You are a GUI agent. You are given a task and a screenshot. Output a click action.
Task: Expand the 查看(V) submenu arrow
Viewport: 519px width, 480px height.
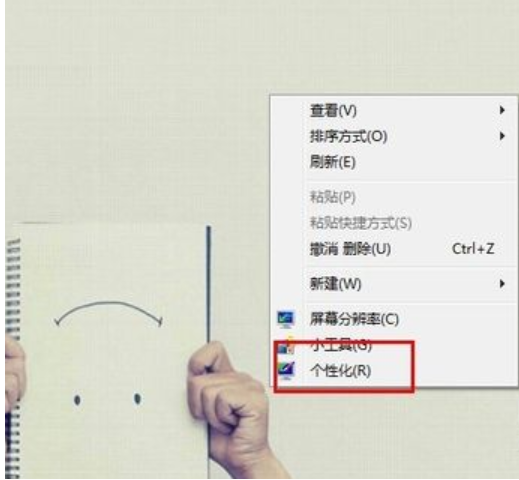[x=502, y=110]
